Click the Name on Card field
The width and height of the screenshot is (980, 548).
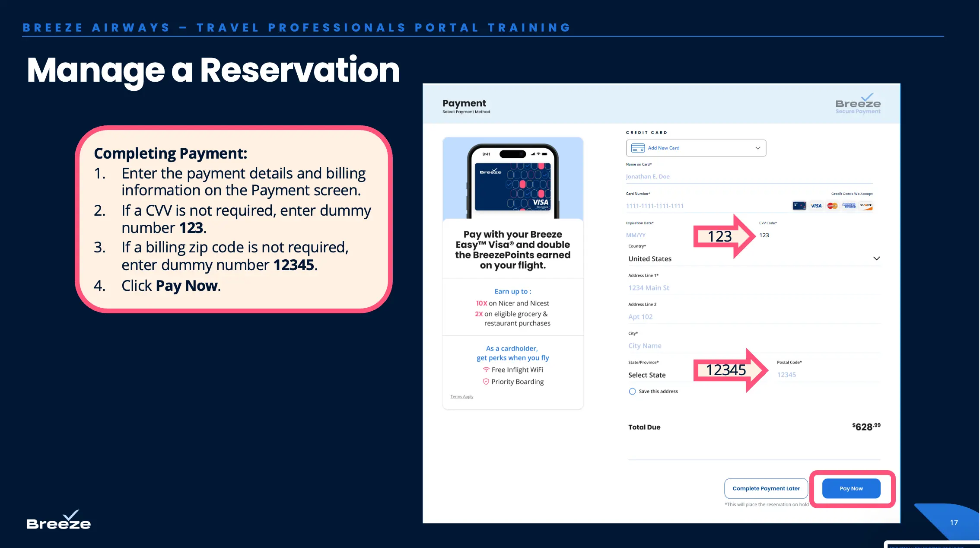point(749,176)
